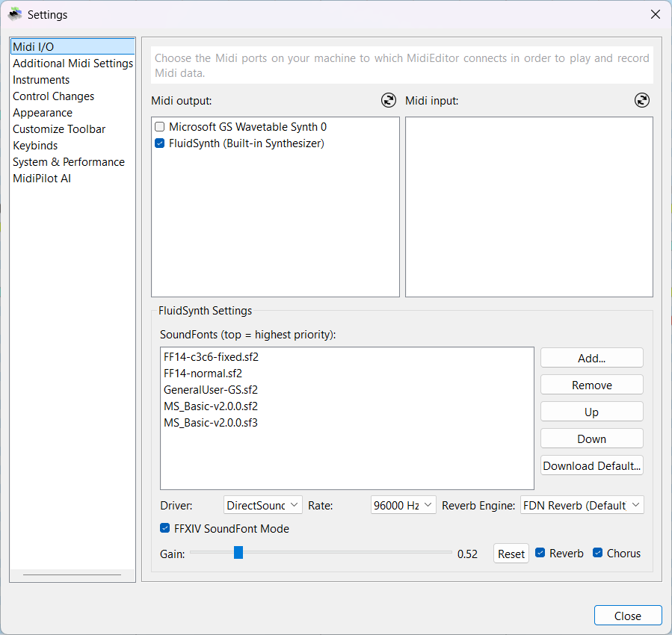
Task: Add a new SoundFont file
Action: click(x=591, y=357)
